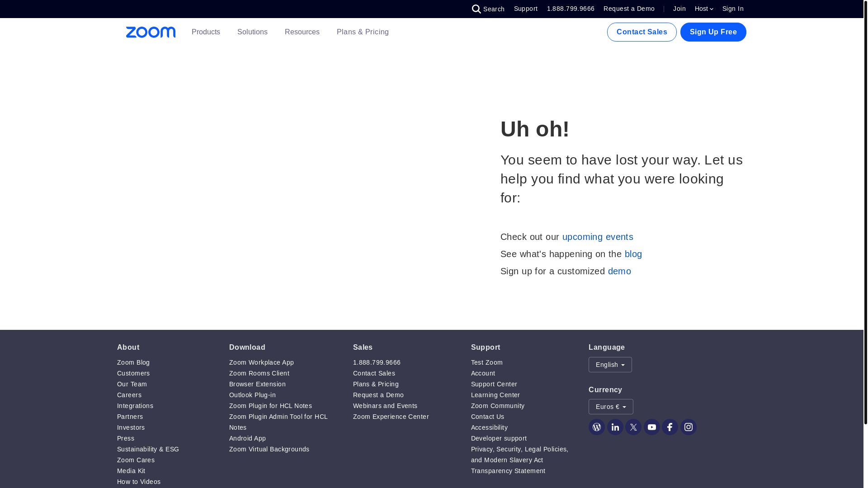Image resolution: width=868 pixels, height=488 pixels.
Task: Download Zoom Workplace App link
Action: pos(261,362)
